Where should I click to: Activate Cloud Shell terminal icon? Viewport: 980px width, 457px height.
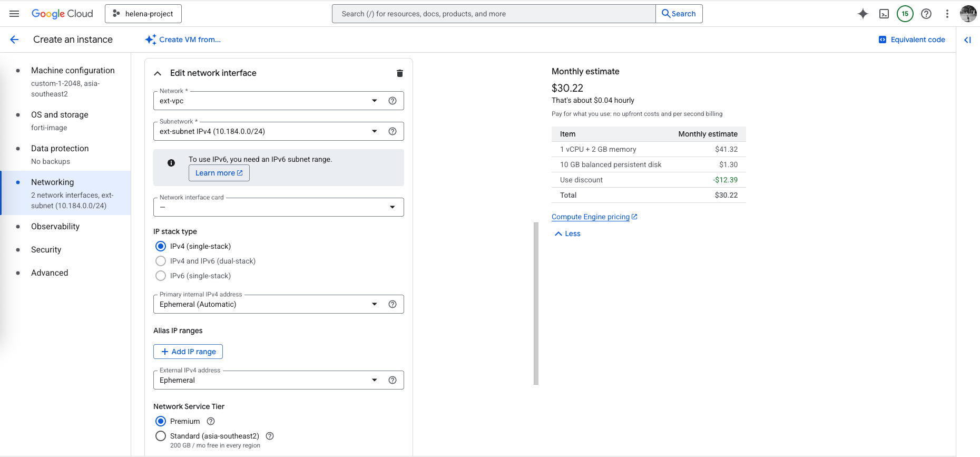884,14
